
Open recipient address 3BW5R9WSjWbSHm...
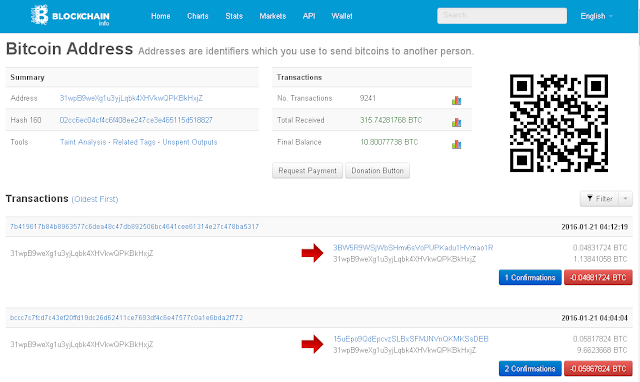pos(413,248)
